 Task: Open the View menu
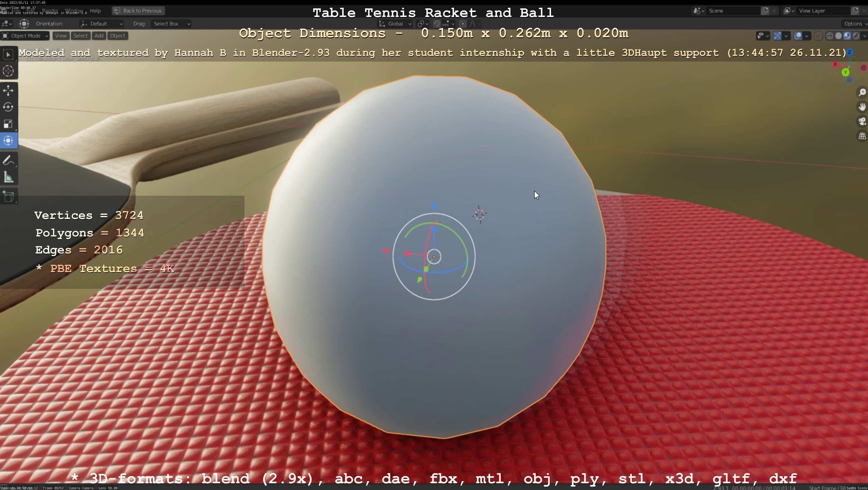pos(61,36)
